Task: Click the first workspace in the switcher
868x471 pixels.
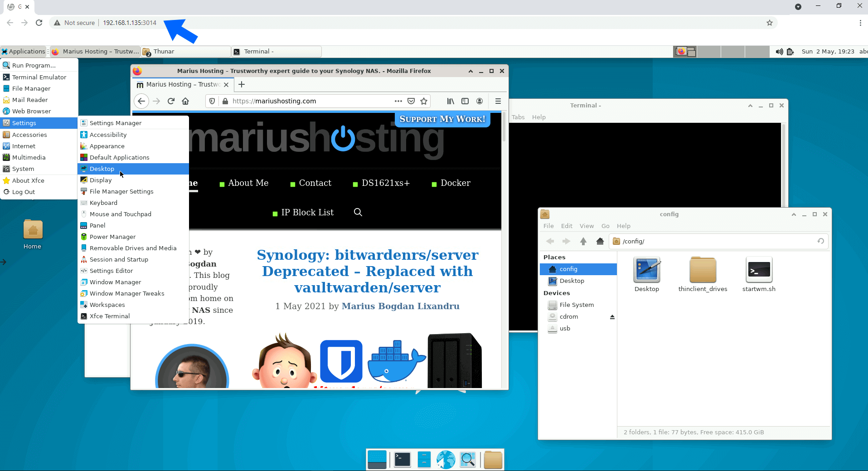Action: tap(685, 52)
